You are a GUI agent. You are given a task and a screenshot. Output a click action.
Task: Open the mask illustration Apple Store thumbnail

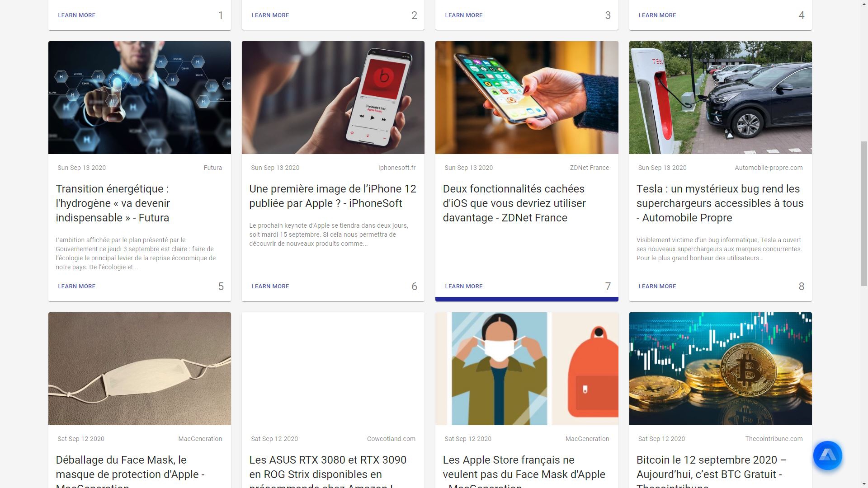click(526, 369)
